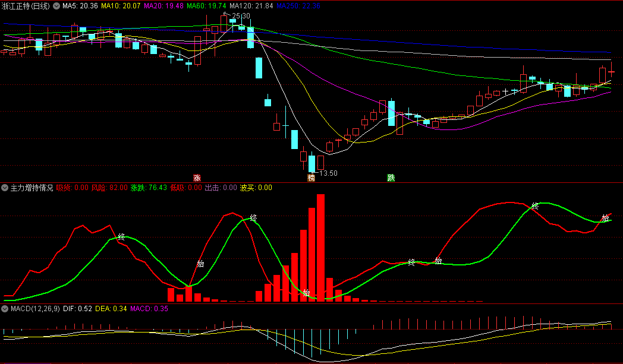Click the 主力增持情况 indicator name

pyautogui.click(x=32, y=188)
